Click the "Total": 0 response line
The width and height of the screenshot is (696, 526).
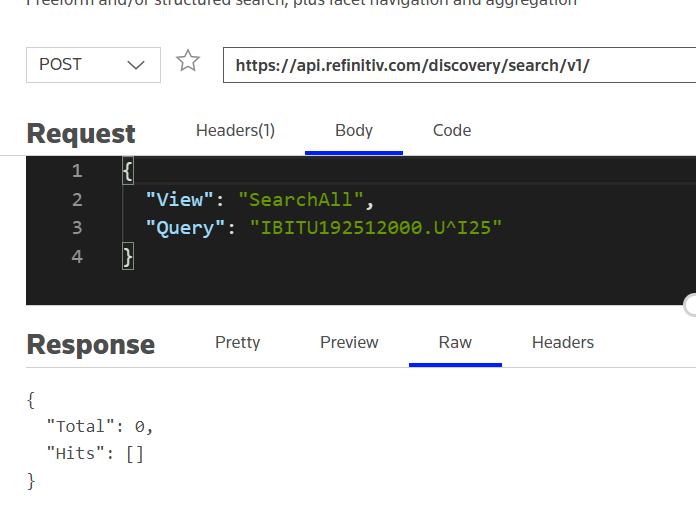[x=100, y=427]
